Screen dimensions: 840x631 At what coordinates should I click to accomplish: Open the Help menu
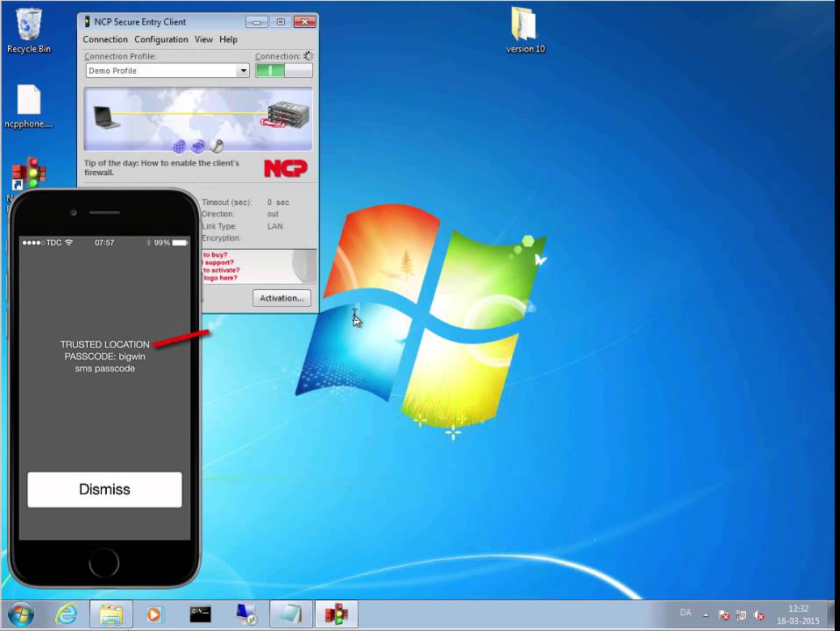[x=228, y=39]
